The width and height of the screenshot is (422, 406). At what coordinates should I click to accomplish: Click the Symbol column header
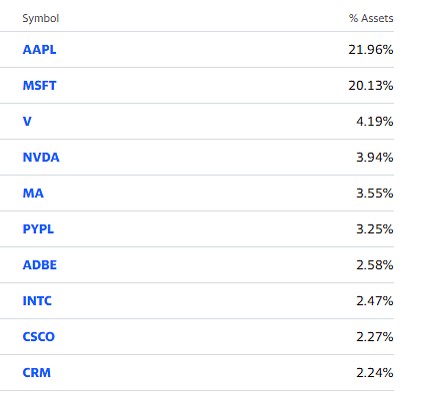pos(41,18)
